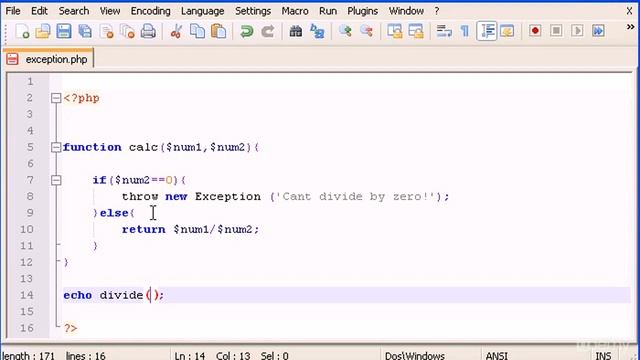Screen dimensions: 640x360
Task: Undo the last action
Action: (x=247, y=31)
